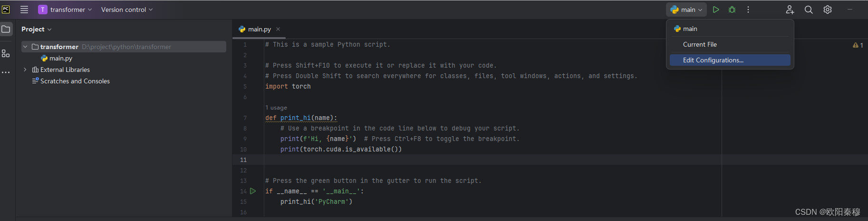Click the first comment line 'This is a sample Python script'

click(x=328, y=44)
